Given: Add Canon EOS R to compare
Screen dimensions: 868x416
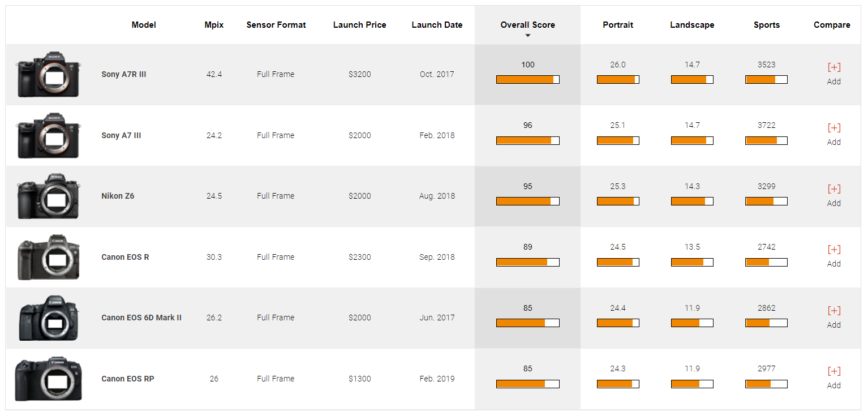Looking at the screenshot, I should [833, 250].
